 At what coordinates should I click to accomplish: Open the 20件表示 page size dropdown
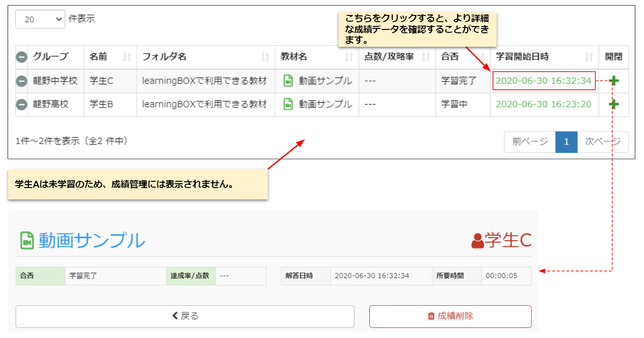(40, 20)
